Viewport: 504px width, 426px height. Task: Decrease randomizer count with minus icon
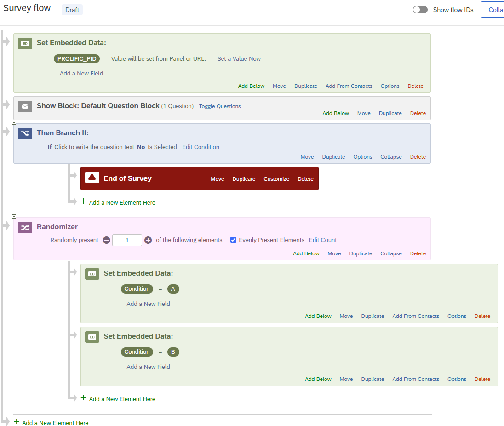107,240
